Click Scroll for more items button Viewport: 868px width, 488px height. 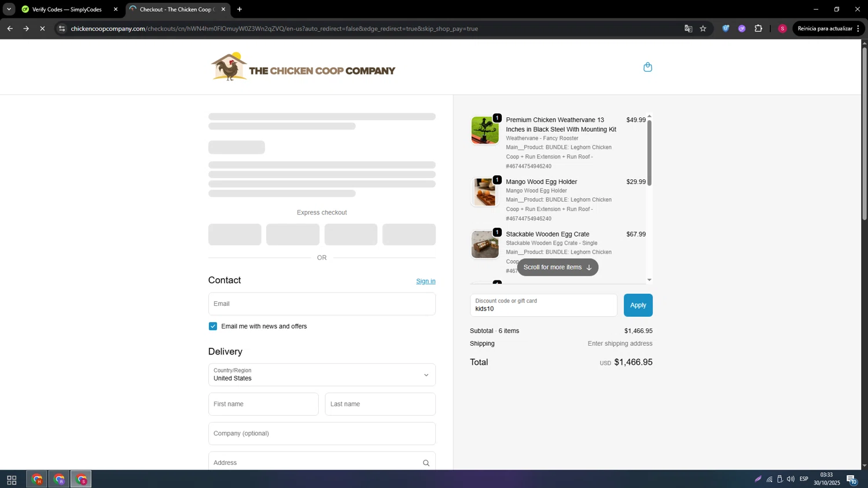(558, 267)
